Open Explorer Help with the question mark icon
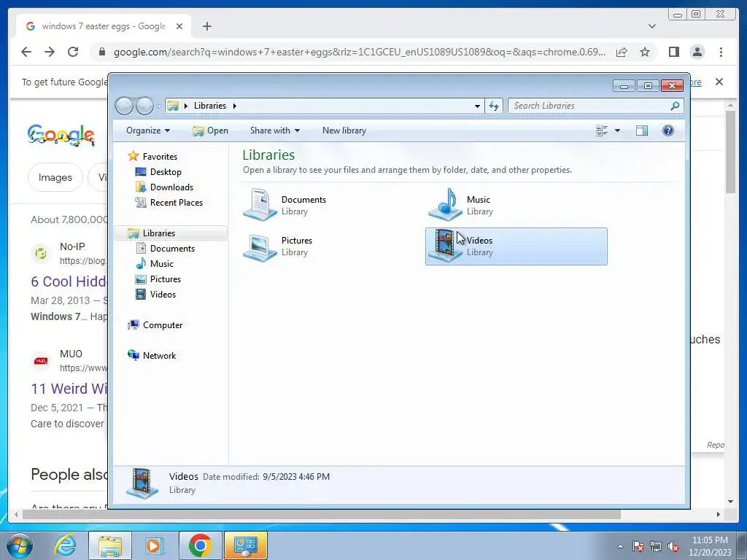 click(668, 131)
